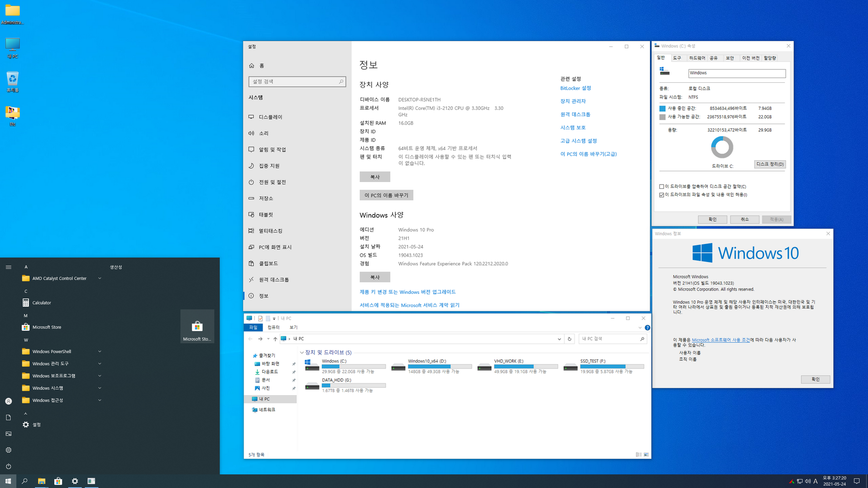Go up one level in Explorer
Viewport: 868px width, 488px height.
275,339
